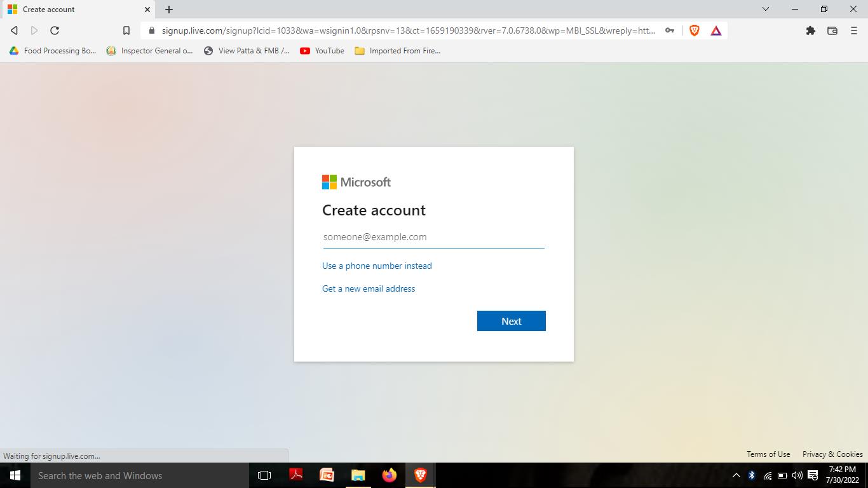Click Use a phone number instead
Image resolution: width=868 pixels, height=488 pixels.
tap(377, 266)
